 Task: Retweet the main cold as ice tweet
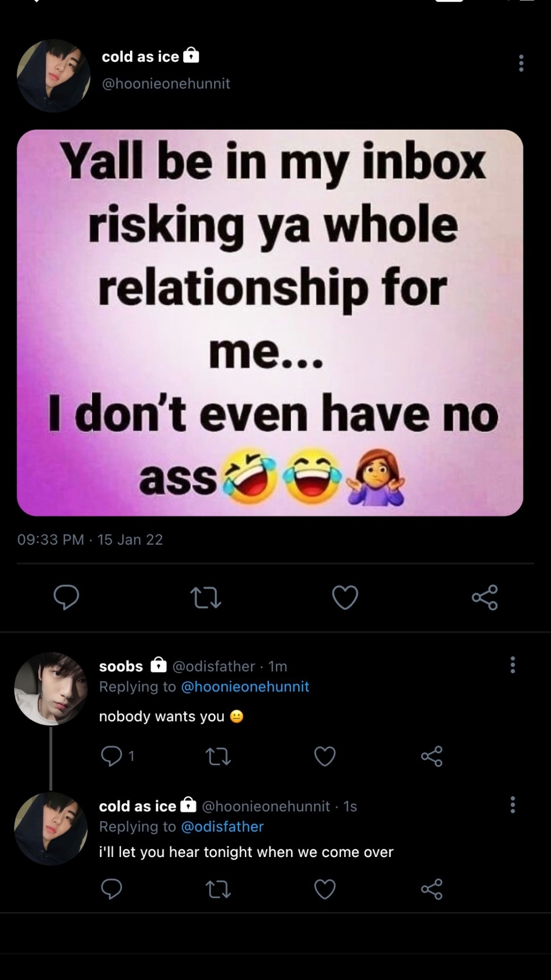click(x=206, y=598)
